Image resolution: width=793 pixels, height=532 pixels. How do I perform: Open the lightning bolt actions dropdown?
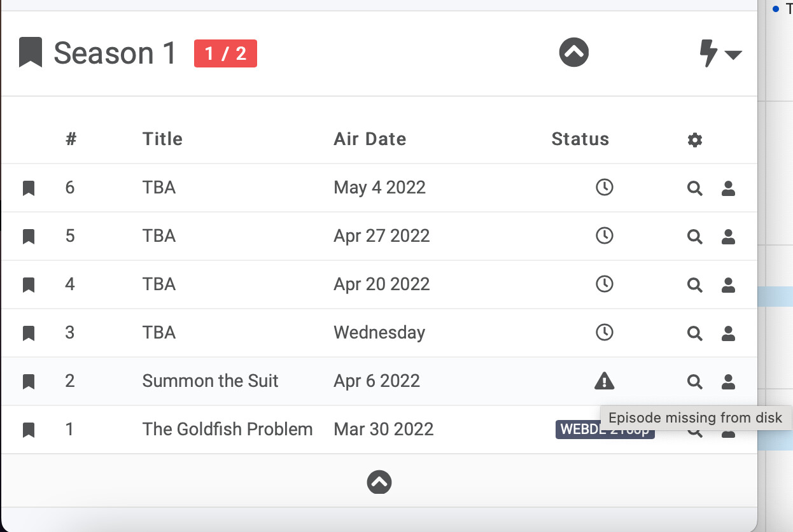point(720,53)
